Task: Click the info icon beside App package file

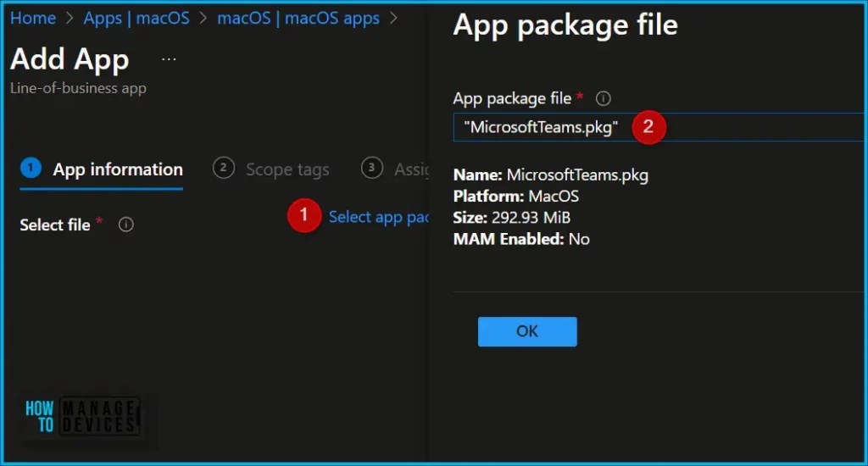Action: pyautogui.click(x=603, y=98)
